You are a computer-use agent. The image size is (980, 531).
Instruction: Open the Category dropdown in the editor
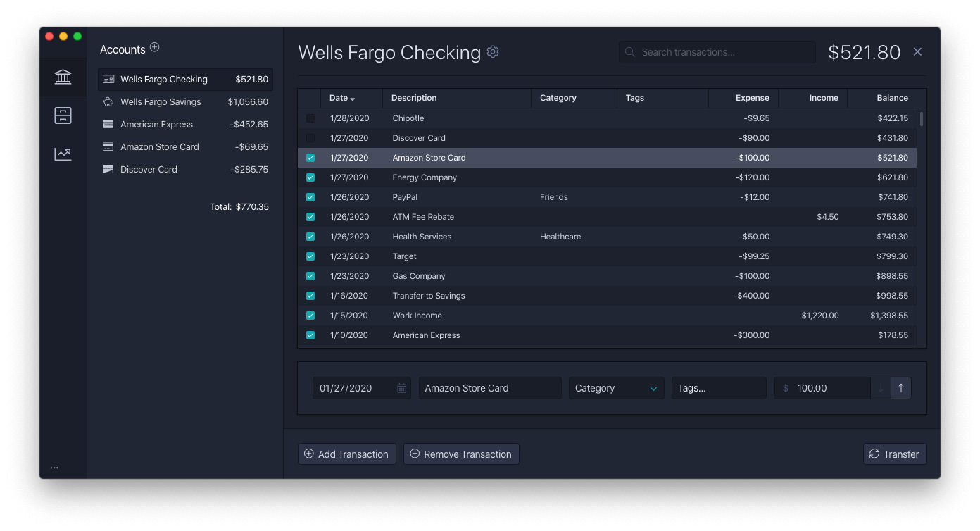click(x=616, y=387)
